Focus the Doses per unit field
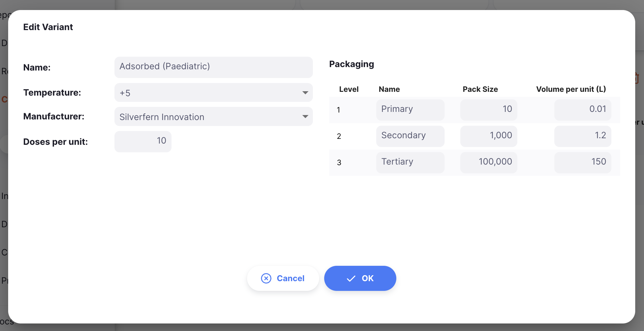 point(143,141)
